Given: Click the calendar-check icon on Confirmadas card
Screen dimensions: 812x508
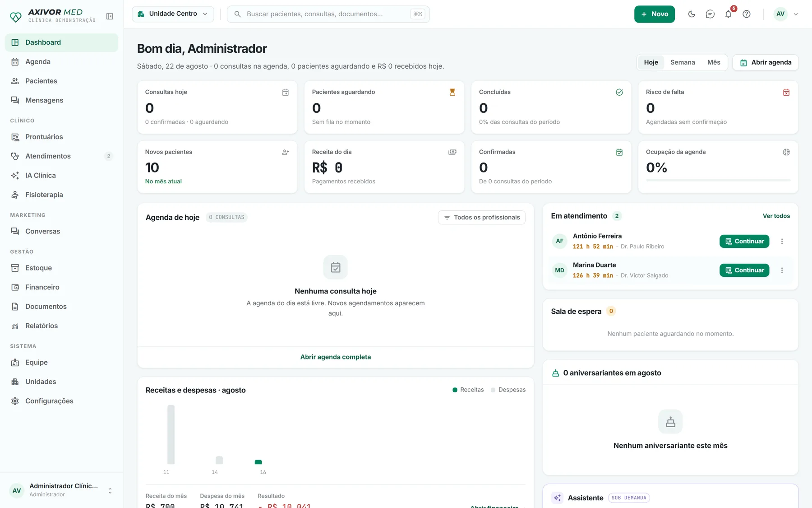Looking at the screenshot, I should click(619, 152).
